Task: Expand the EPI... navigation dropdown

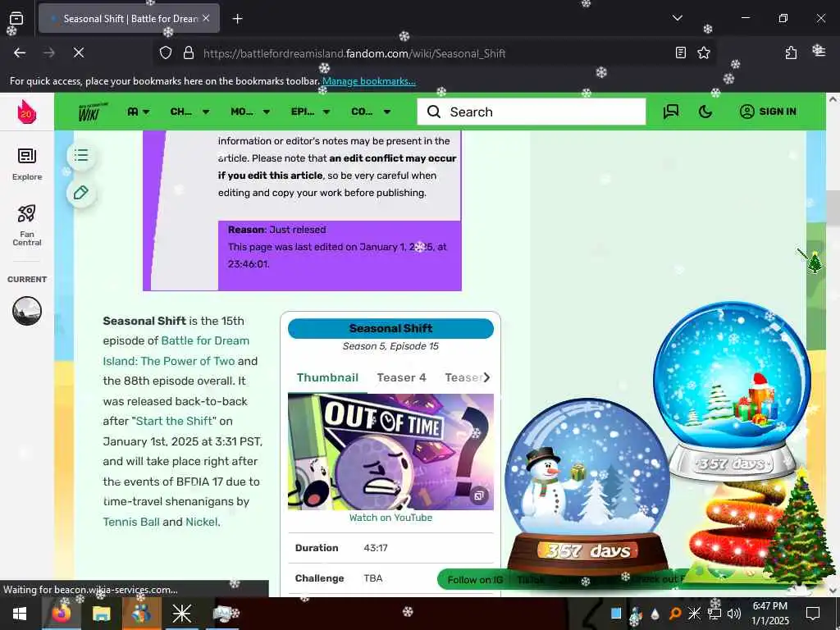Action: (x=311, y=112)
